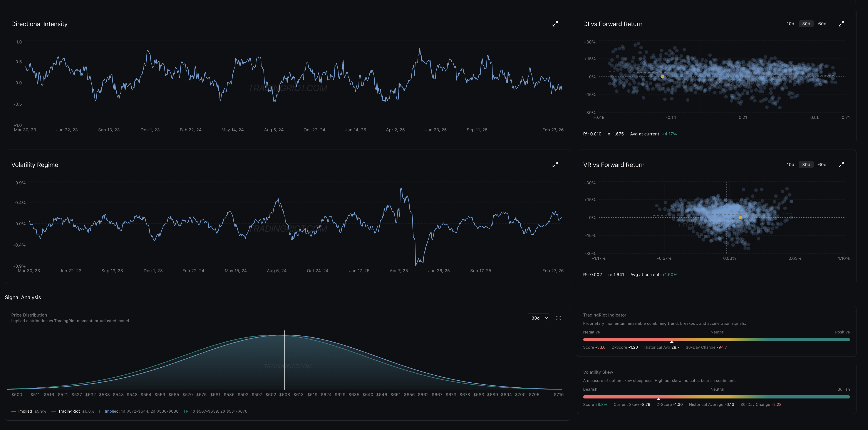Select 60d in DI vs Forward Return
This screenshot has height=430, width=868.
(822, 24)
